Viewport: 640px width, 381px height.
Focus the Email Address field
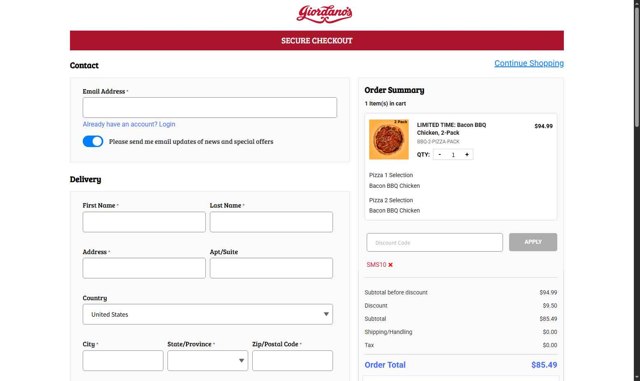pyautogui.click(x=210, y=107)
